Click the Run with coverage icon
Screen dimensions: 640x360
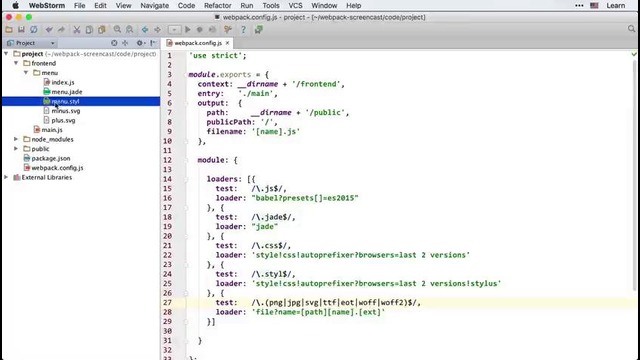click(212, 30)
